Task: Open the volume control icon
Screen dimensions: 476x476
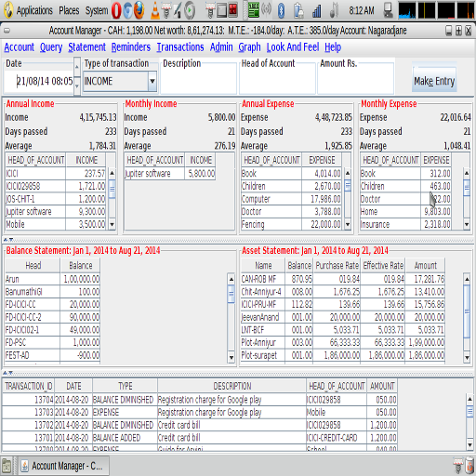Action: point(334,10)
